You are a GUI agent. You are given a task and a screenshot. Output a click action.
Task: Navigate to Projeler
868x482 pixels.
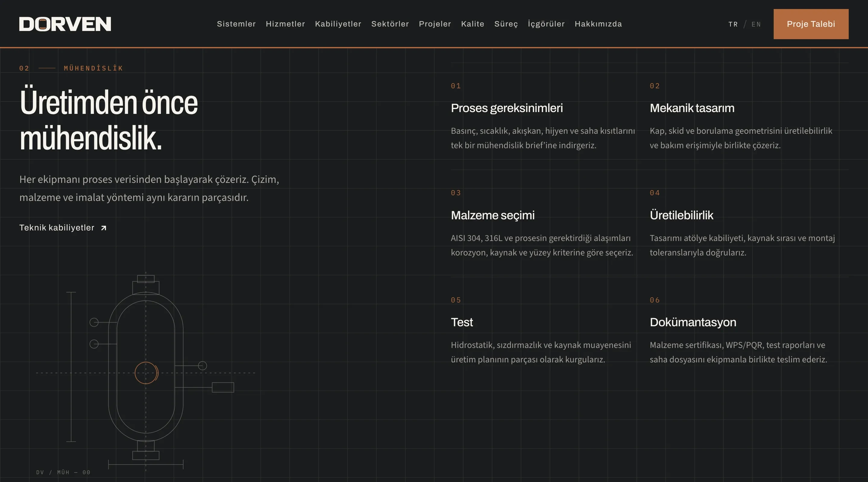(x=435, y=24)
